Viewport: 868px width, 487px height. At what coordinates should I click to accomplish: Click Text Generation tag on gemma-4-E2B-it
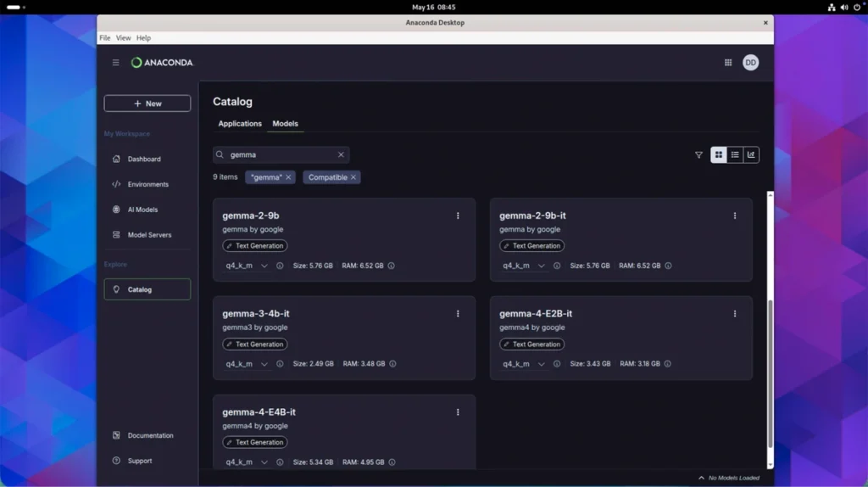(x=532, y=344)
